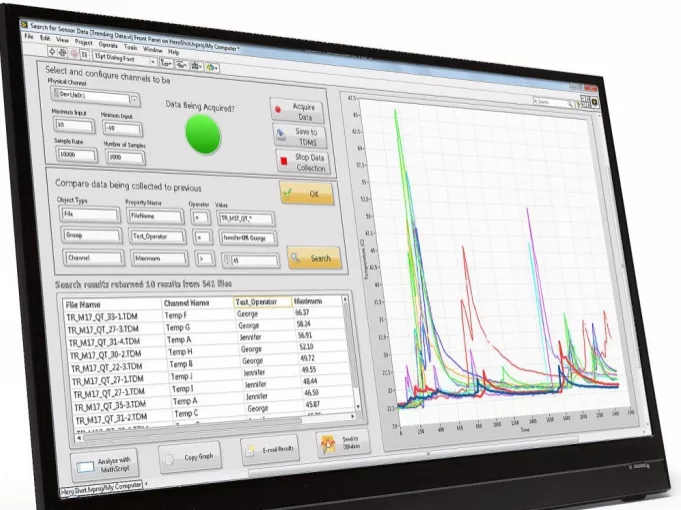Viewport: 681px width, 510px height.
Task: Expand the Physical Channel dropdown arrow
Action: [x=135, y=99]
